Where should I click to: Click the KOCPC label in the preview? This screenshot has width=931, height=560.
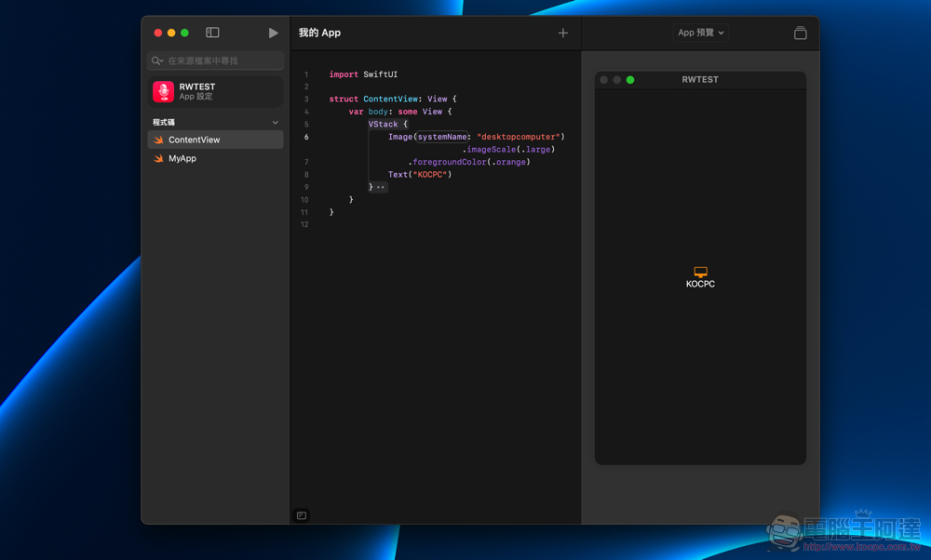click(700, 285)
